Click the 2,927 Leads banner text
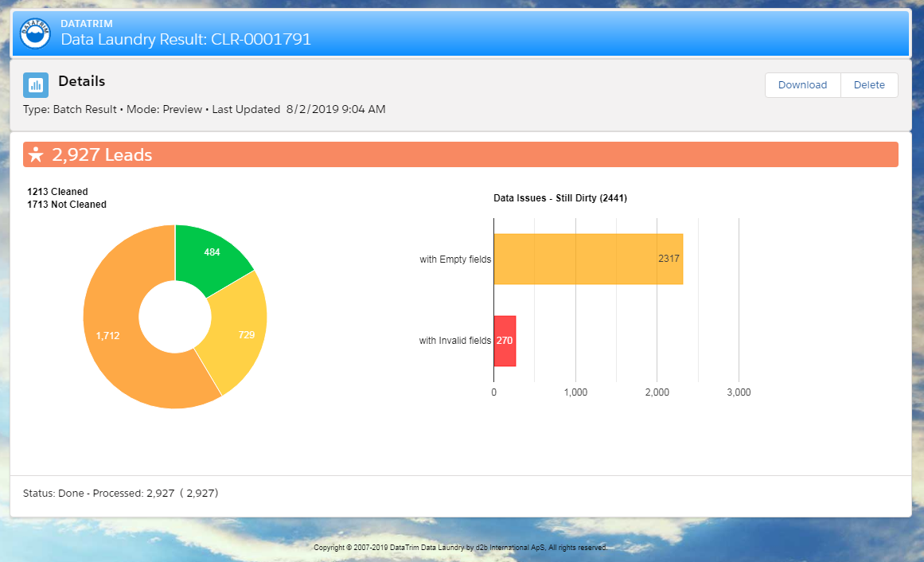Screen dimensions: 924x562 102,154
